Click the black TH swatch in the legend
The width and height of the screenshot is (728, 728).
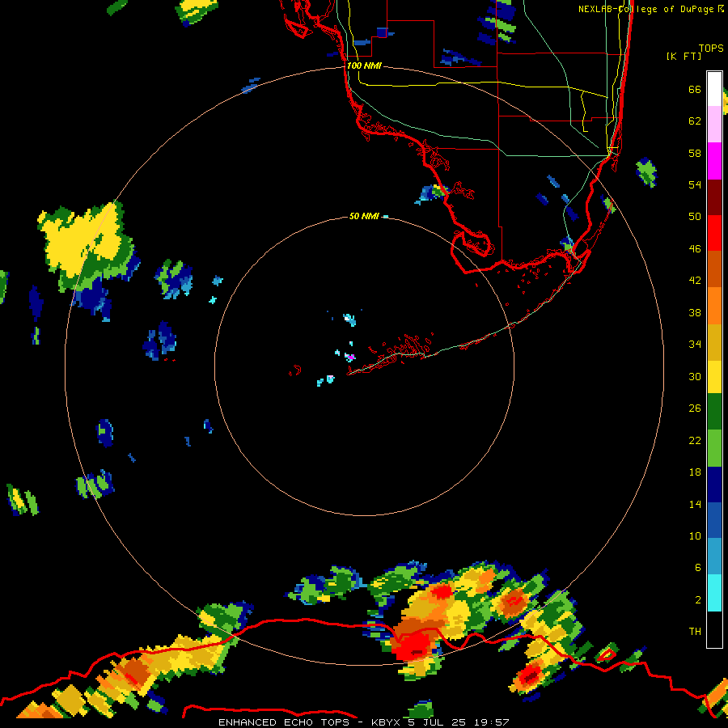(714, 629)
